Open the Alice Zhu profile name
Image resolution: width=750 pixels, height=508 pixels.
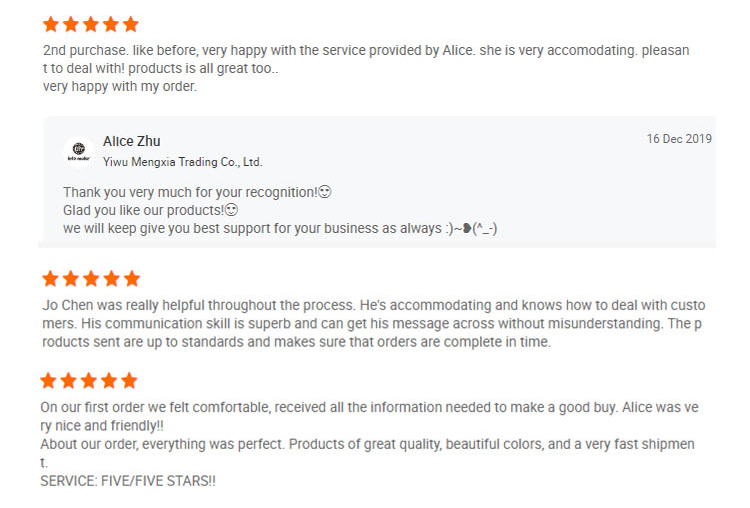[131, 141]
